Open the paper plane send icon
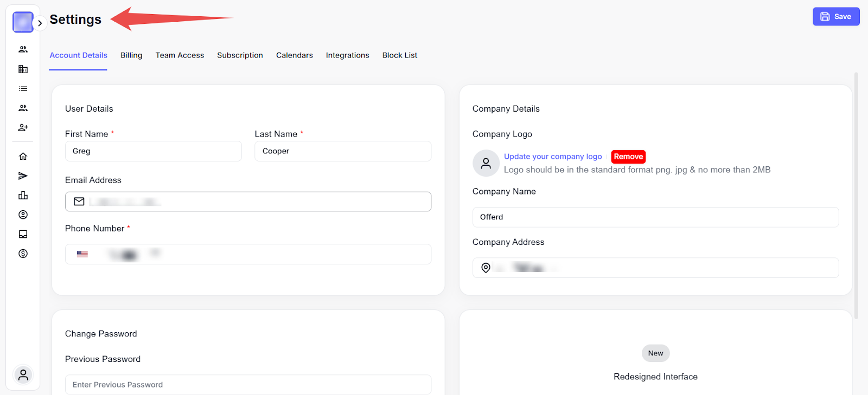 click(x=23, y=176)
